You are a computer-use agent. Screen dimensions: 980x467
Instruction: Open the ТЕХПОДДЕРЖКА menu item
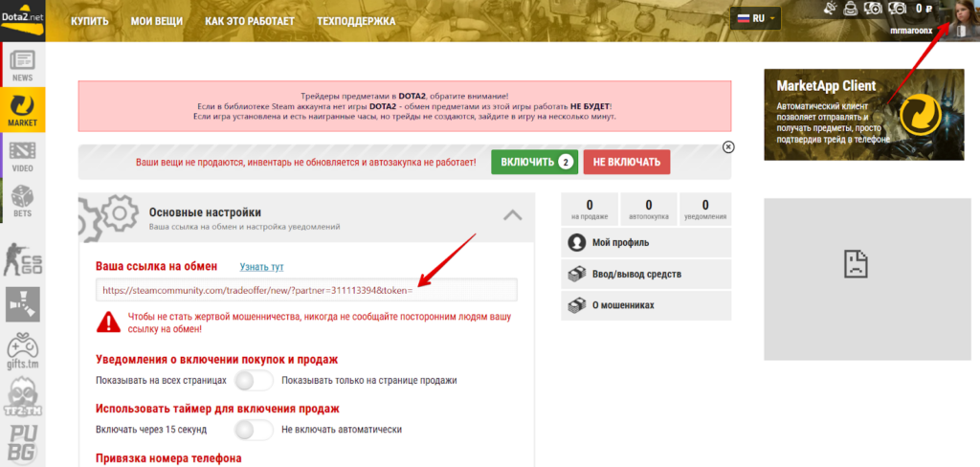[356, 21]
